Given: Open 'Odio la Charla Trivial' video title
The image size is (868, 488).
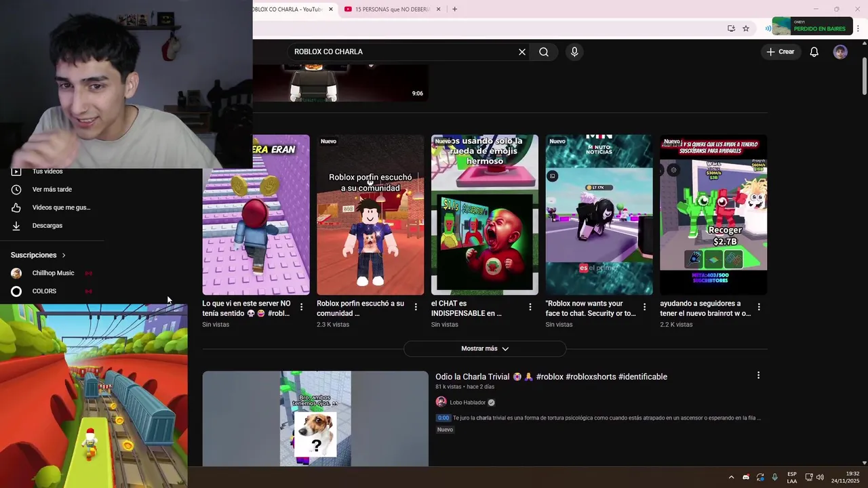Looking at the screenshot, I should (551, 377).
